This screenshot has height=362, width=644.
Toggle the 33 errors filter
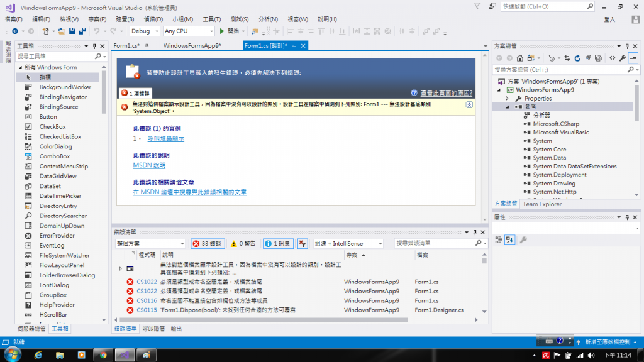pos(208,244)
